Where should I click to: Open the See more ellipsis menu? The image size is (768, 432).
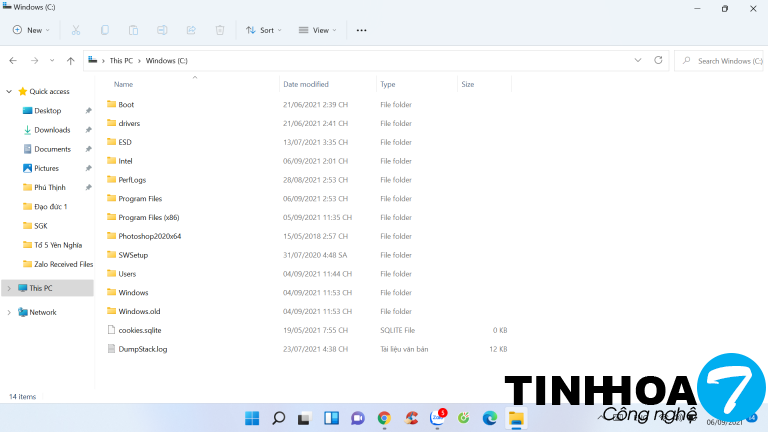coord(361,30)
